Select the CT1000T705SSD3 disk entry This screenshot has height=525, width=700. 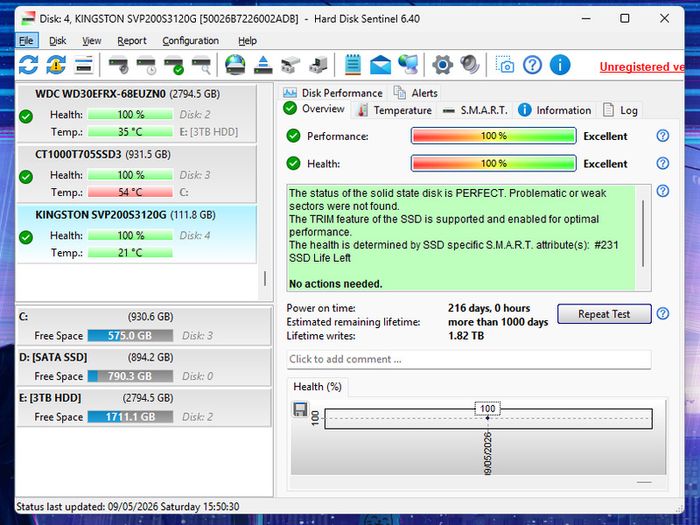[x=137, y=174]
